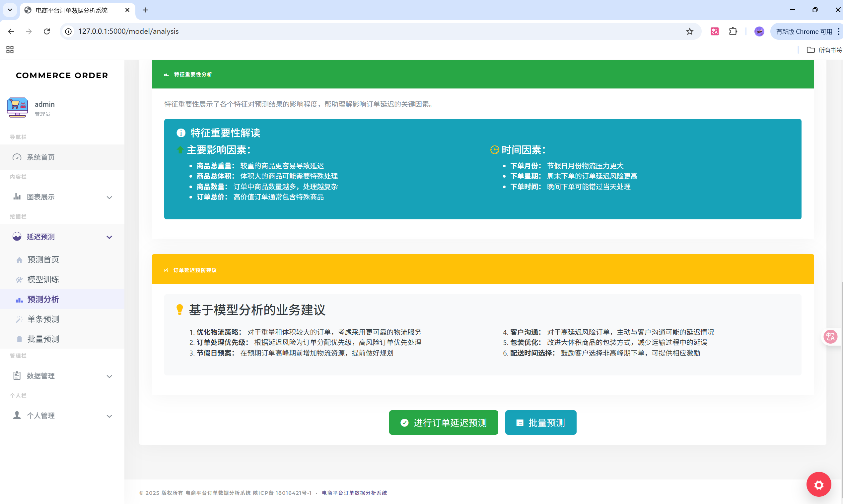Click the pink translate floating widget icon
Viewport: 843px width, 504px height.
pos(830,337)
